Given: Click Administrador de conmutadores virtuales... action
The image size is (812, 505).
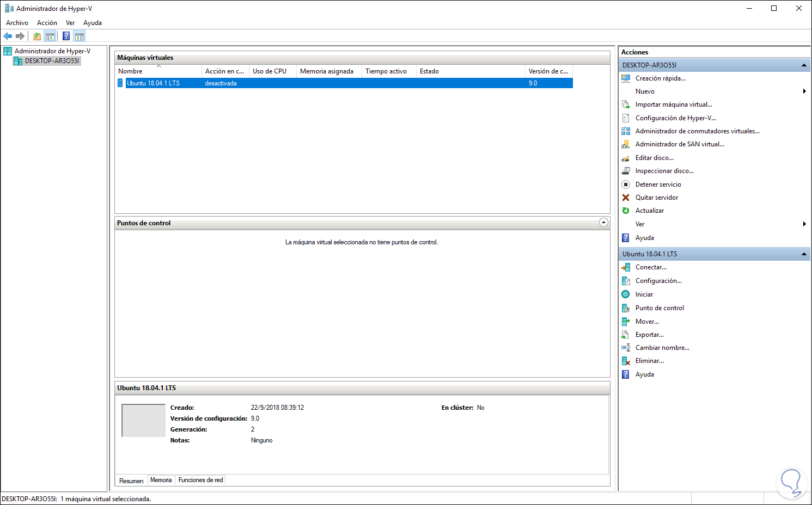Looking at the screenshot, I should pos(698,131).
